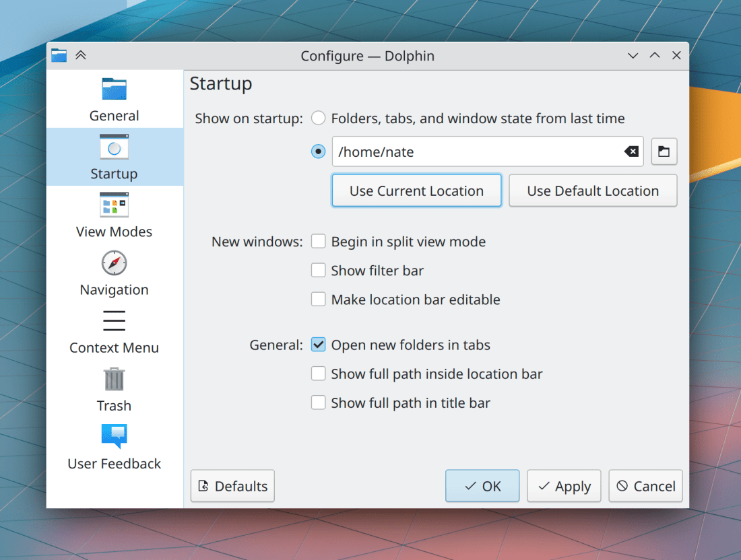741x560 pixels.
Task: Click the folder browse icon button
Action: click(664, 151)
